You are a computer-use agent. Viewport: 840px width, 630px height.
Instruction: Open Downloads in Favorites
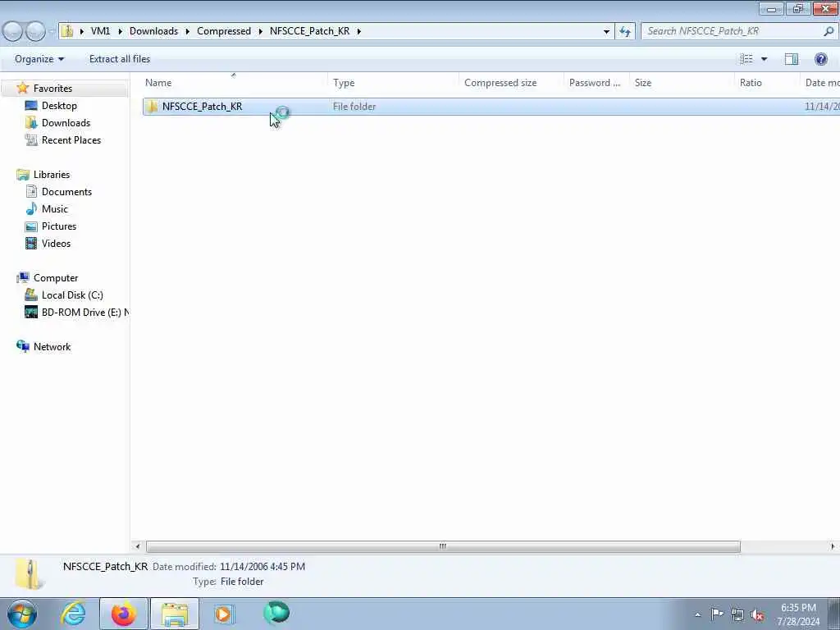coord(66,123)
